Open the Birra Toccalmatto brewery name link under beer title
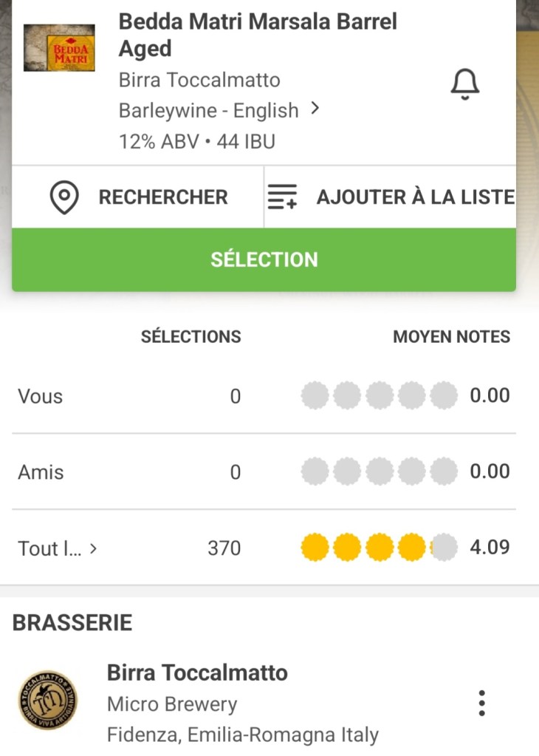This screenshot has width=539, height=756. point(199,80)
